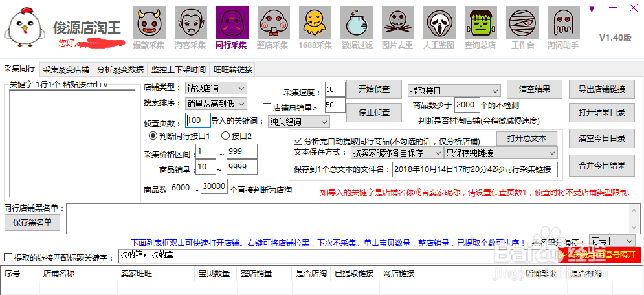This screenshot has width=644, height=295.
Task: Open the 纯关键词 keyword type dropdown
Action: coord(298,122)
